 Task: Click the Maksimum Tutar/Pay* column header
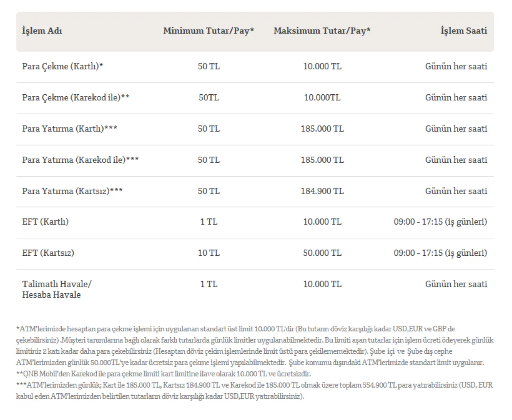(x=322, y=31)
